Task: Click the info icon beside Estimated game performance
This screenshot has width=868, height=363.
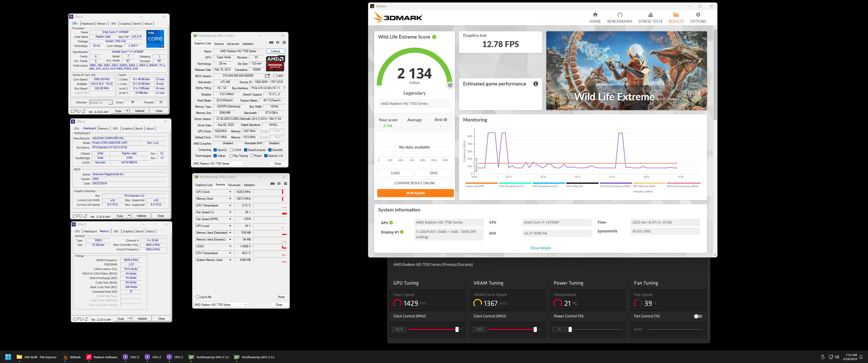Action: click(536, 84)
